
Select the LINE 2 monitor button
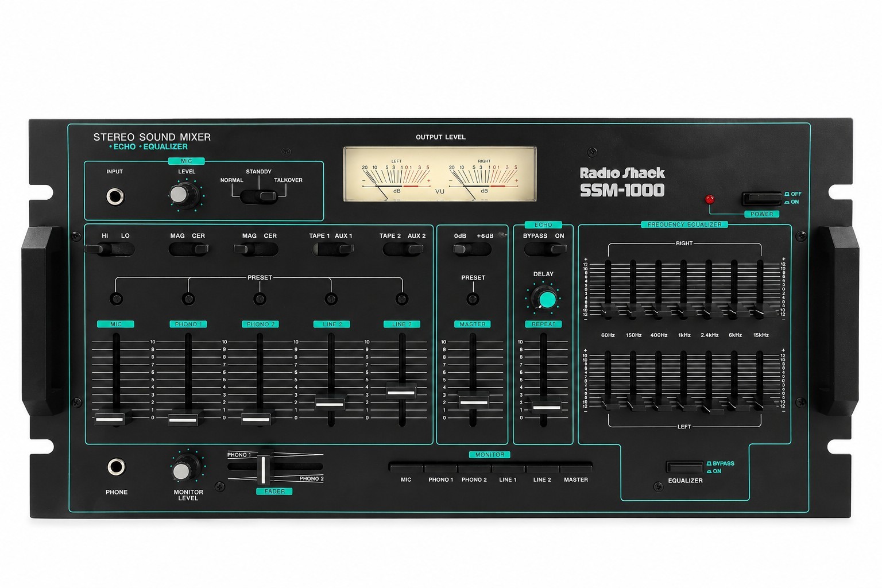coord(542,468)
